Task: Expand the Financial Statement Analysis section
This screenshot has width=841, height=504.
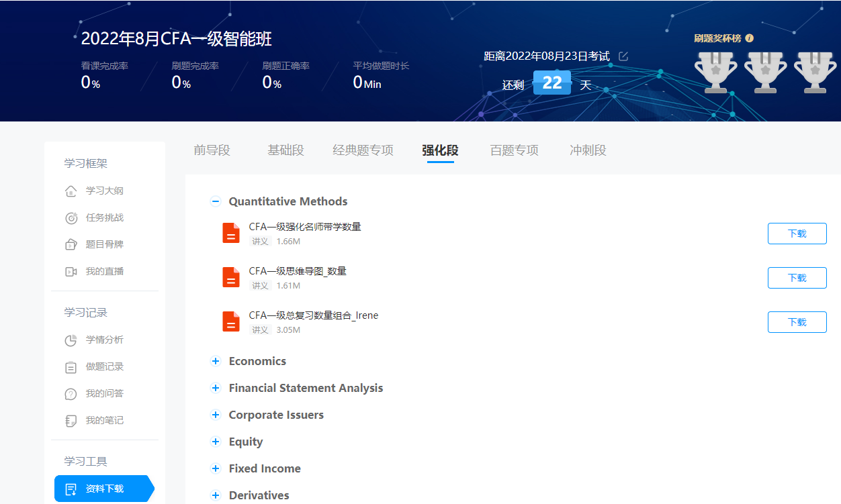Action: 216,388
